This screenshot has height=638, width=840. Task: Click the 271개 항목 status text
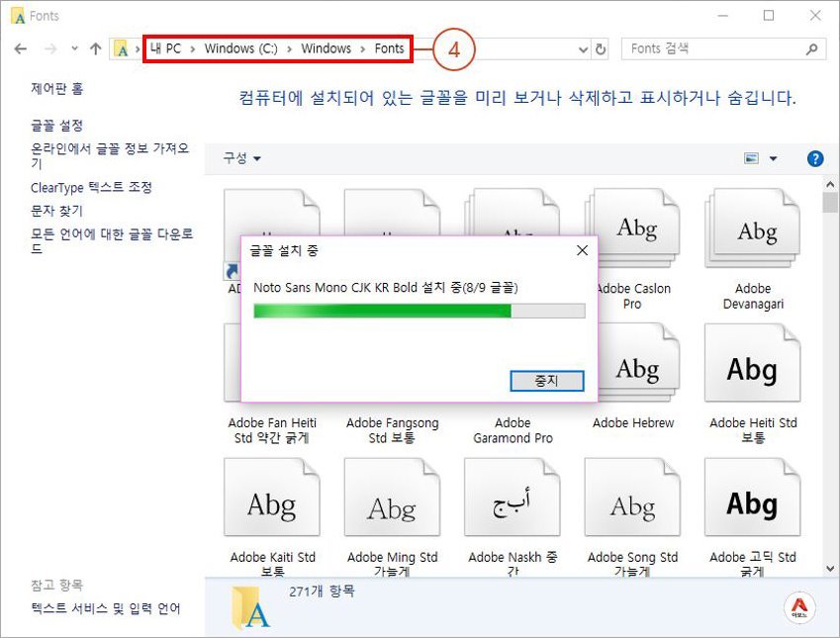322,592
